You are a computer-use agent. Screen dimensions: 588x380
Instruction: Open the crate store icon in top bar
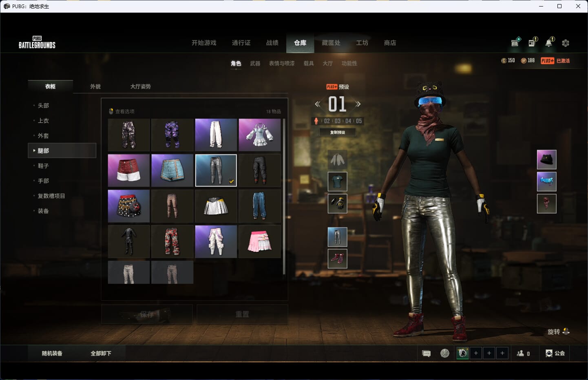[x=515, y=42]
